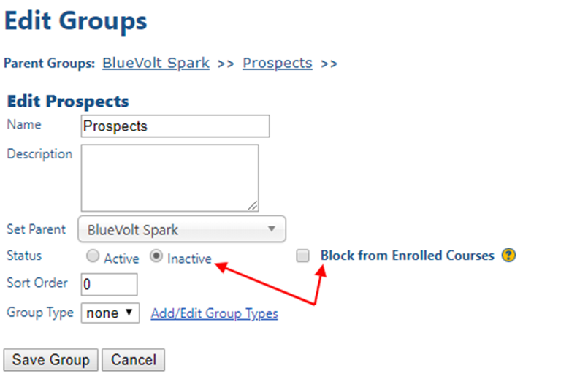
Task: Open the BlueVolt Spark parent group link
Action: [x=156, y=63]
